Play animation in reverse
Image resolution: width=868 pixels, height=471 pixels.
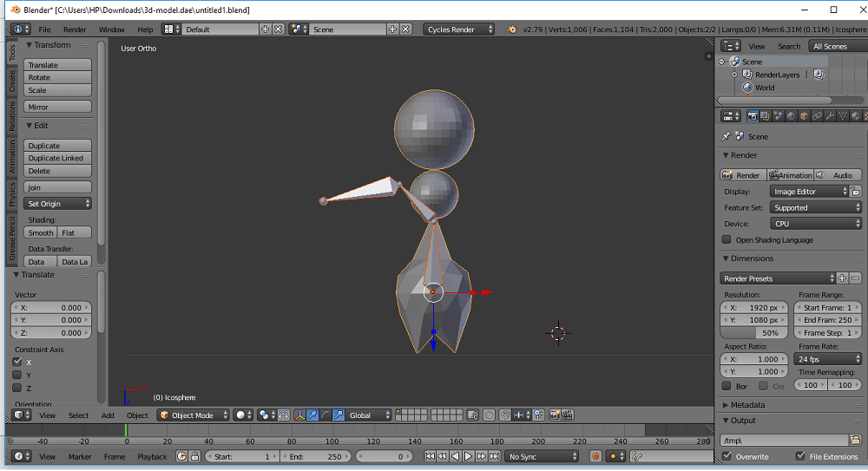[x=455, y=456]
